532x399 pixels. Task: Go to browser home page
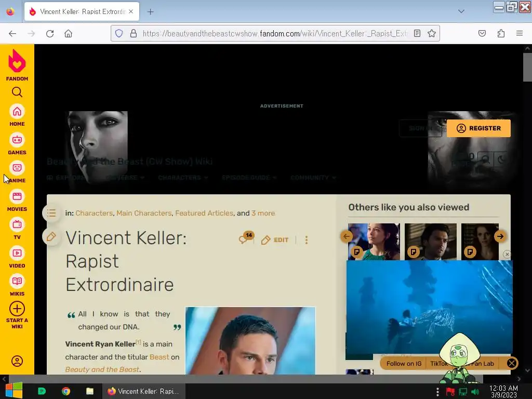tap(68, 33)
